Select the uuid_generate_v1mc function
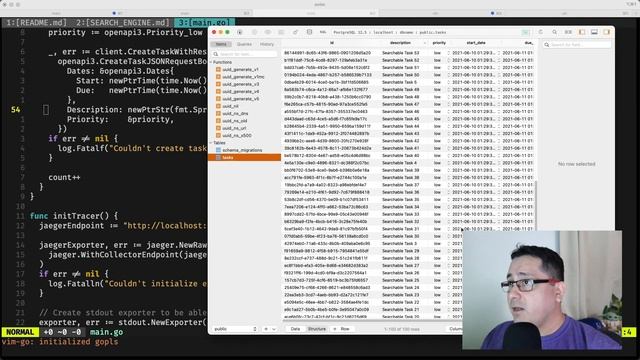Screen dimensions: 640x360 (244, 77)
